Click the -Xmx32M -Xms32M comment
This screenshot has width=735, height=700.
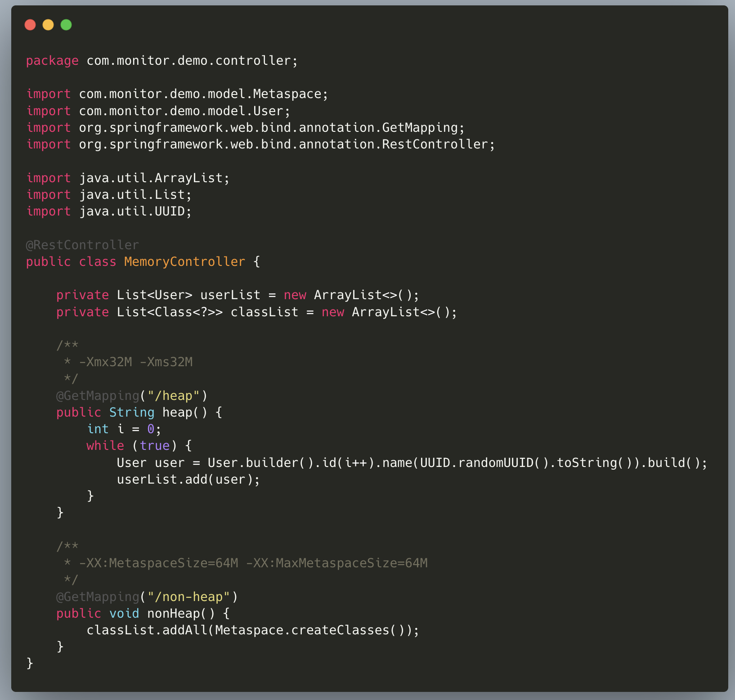[x=135, y=362]
